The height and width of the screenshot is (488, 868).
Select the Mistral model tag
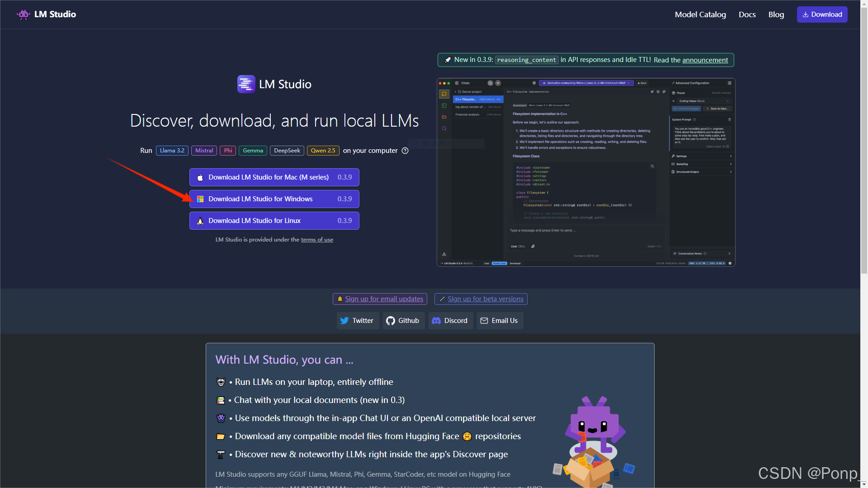(204, 151)
